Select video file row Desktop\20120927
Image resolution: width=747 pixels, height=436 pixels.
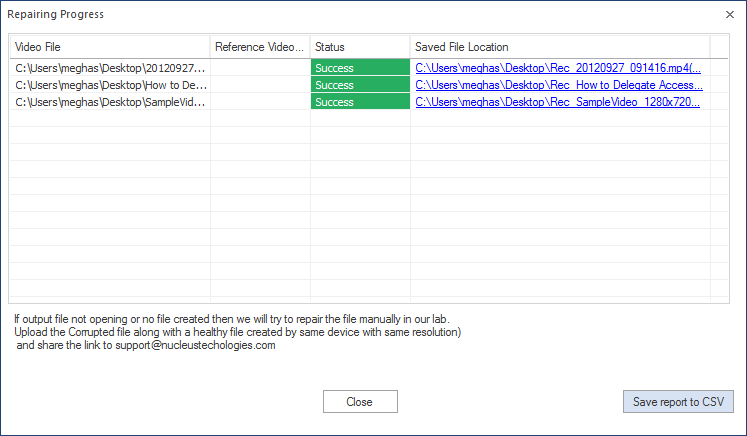pos(110,68)
